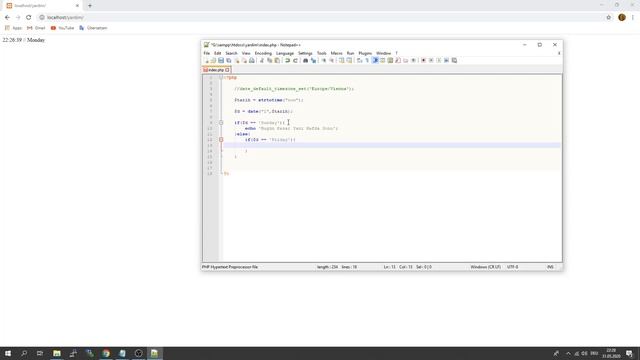The image size is (640, 360).
Task: Click the Zoom In toolbar icon
Action: click(x=324, y=60)
